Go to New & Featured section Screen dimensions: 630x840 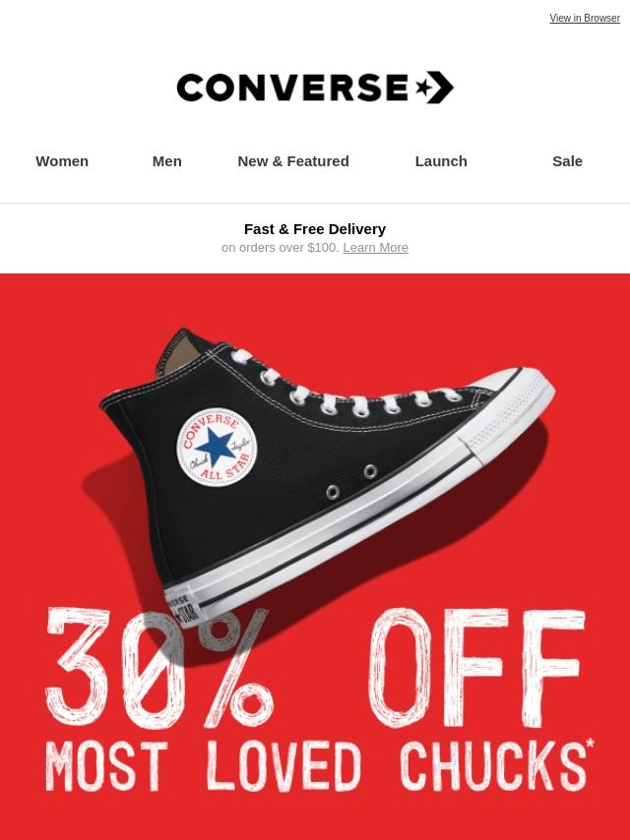293,161
